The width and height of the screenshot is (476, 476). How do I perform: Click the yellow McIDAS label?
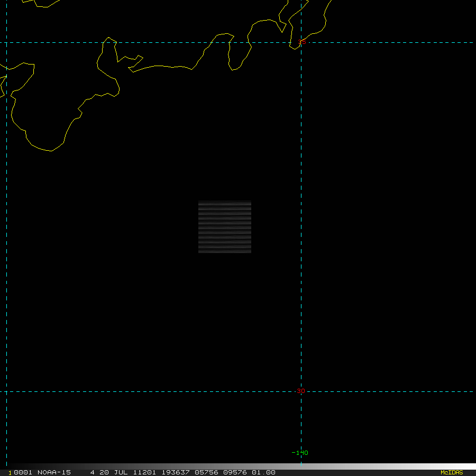451,472
